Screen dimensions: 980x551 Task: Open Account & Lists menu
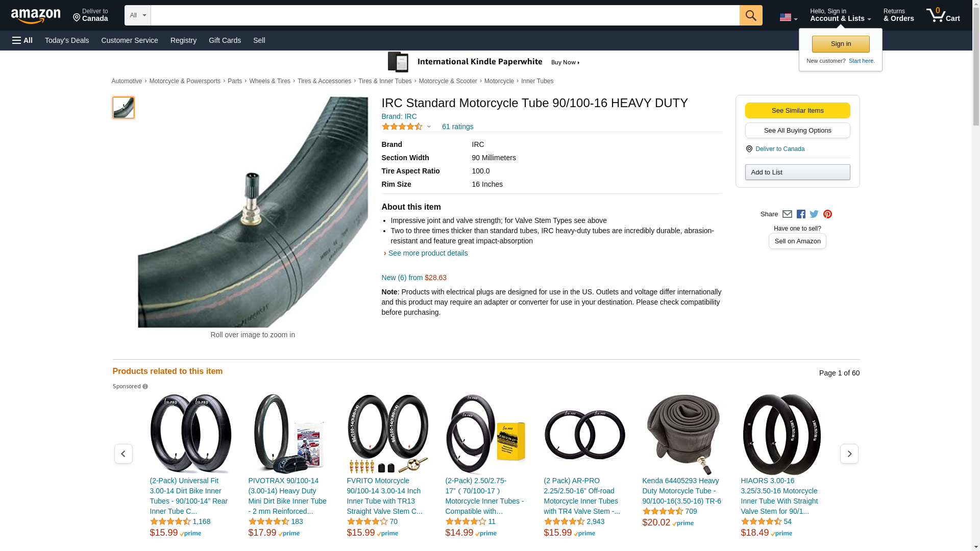click(x=840, y=15)
